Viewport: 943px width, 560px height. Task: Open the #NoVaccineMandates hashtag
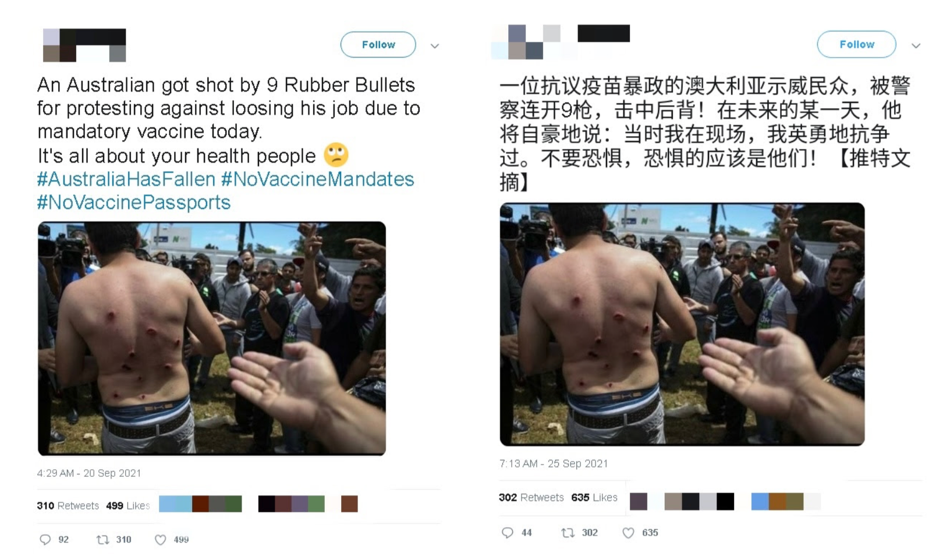pos(318,179)
